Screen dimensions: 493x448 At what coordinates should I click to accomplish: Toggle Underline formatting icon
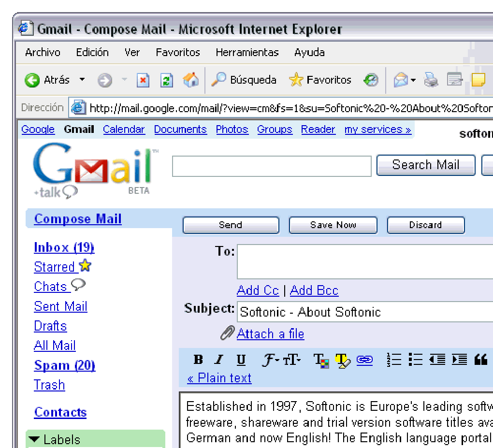tap(241, 360)
